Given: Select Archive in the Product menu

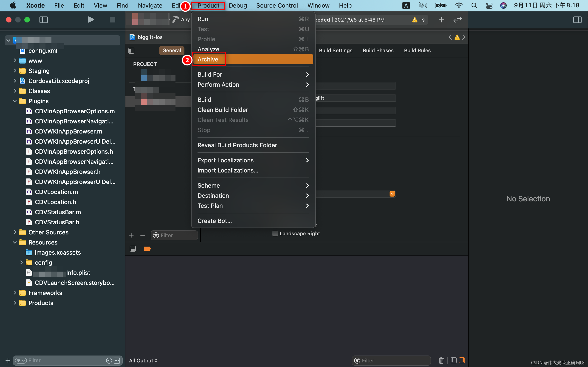Looking at the screenshot, I should (208, 59).
